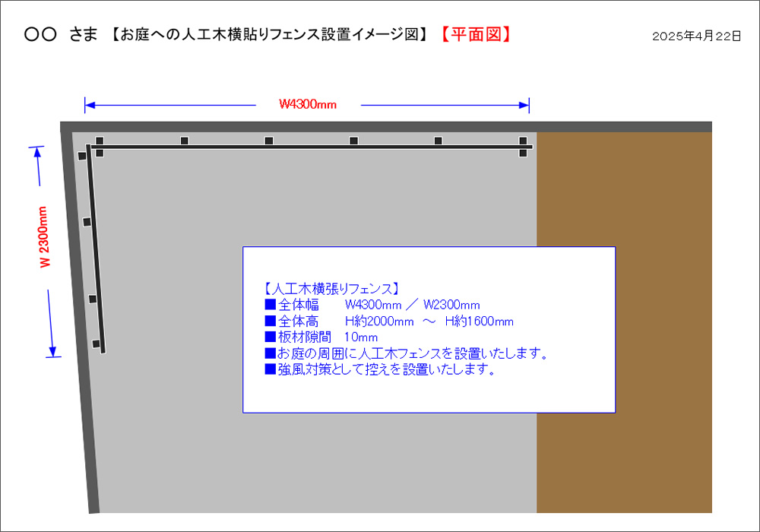Click the 強風対策として控えを設置いたします line
The image size is (760, 532).
tap(381, 369)
